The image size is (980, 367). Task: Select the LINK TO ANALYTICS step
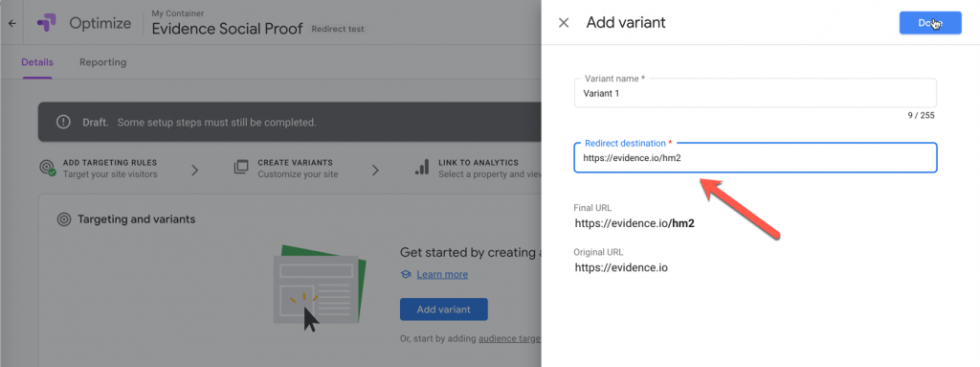(x=489, y=168)
